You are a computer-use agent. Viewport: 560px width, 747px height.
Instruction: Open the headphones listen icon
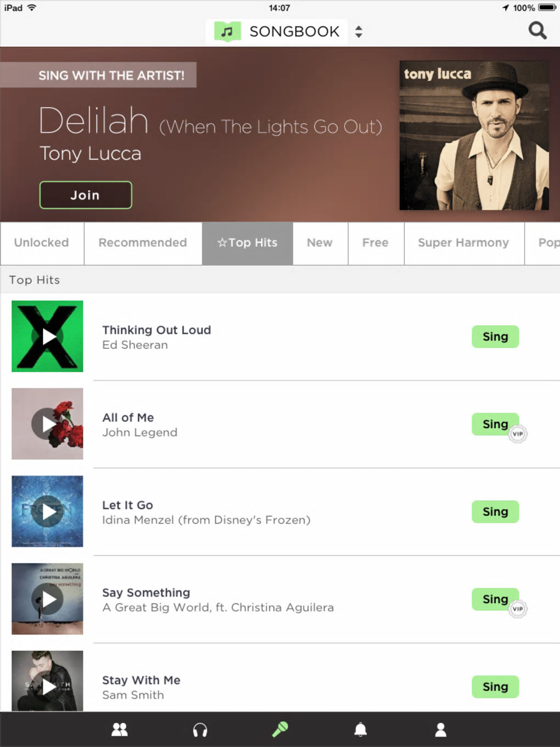pyautogui.click(x=200, y=729)
